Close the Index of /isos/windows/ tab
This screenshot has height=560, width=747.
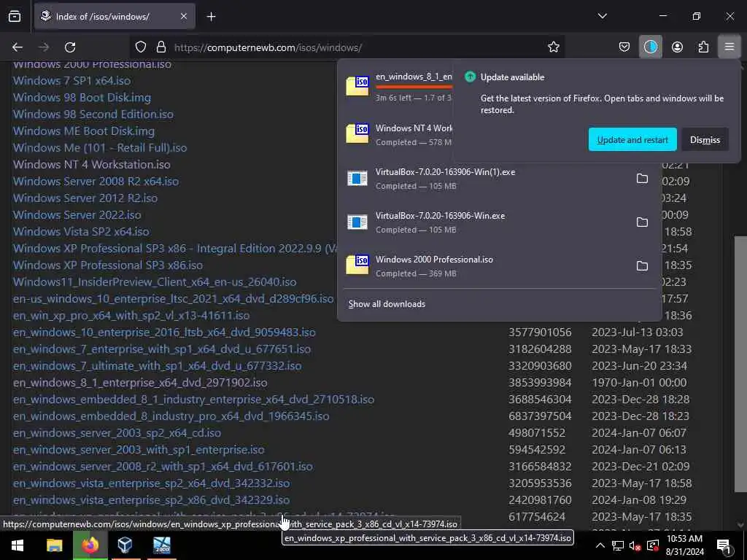[184, 17]
